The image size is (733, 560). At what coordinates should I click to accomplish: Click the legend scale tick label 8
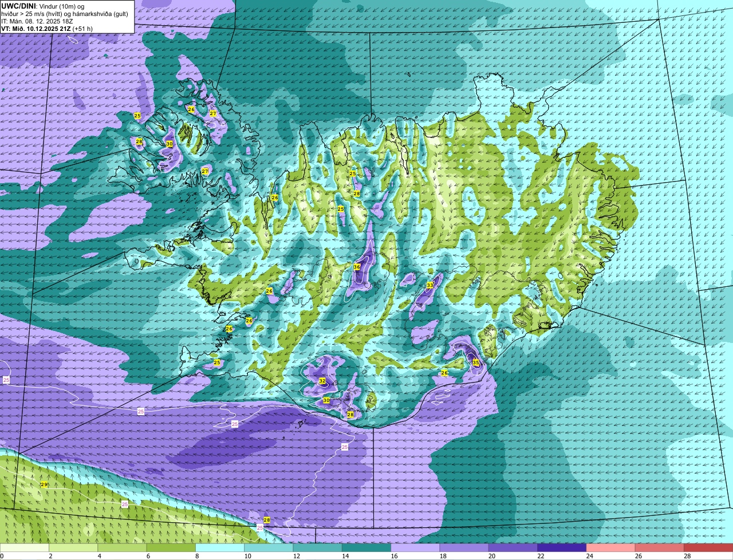(197, 555)
